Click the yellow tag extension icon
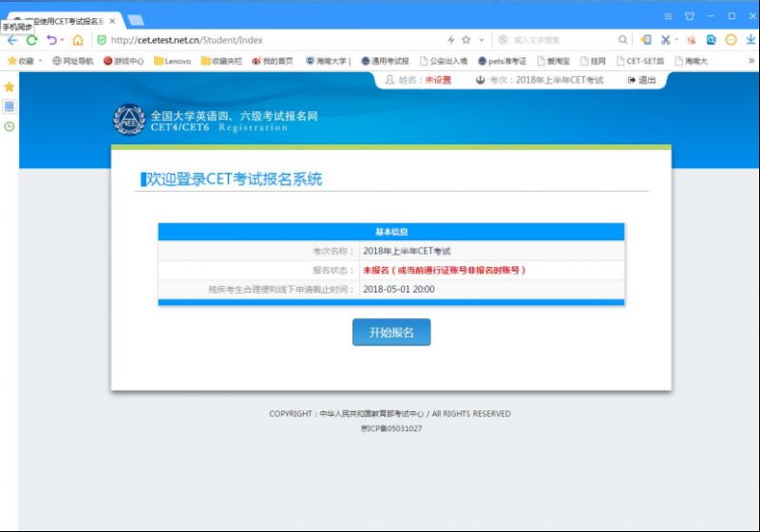 point(646,40)
